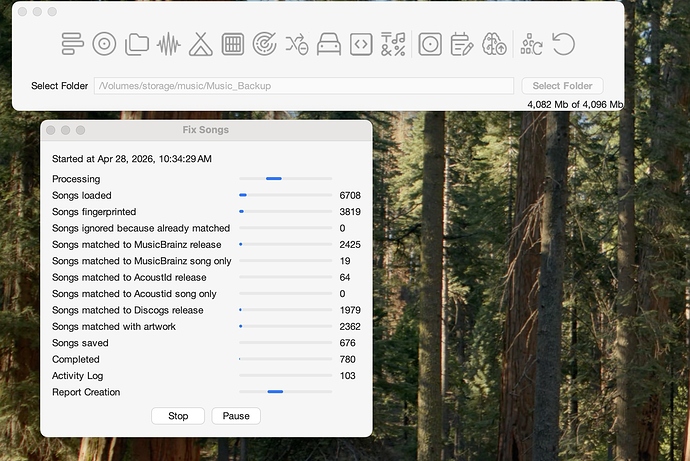This screenshot has height=461, width=690.
Task: Select the blocks with refresh arrow icon
Action: [x=531, y=44]
